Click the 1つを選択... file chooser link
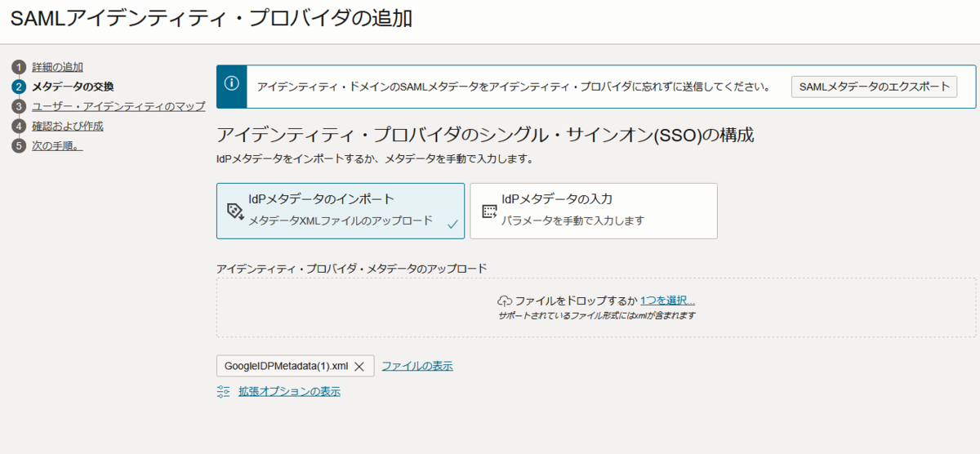 (667, 300)
